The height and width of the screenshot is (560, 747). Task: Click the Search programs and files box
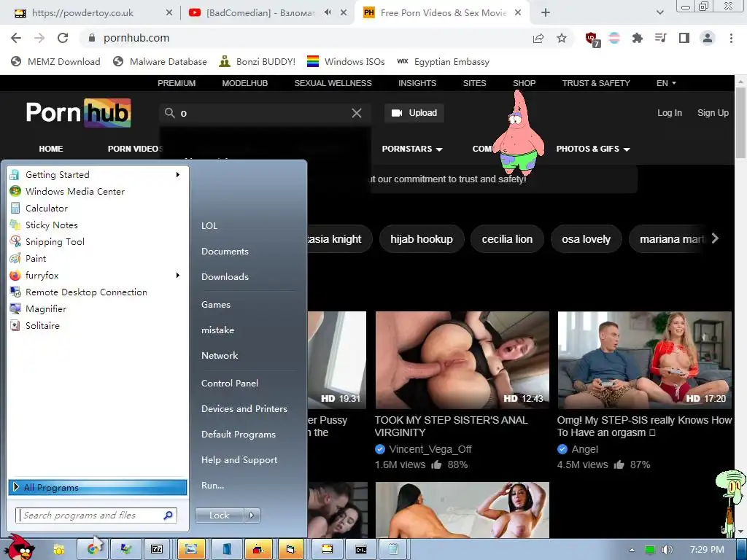point(97,516)
